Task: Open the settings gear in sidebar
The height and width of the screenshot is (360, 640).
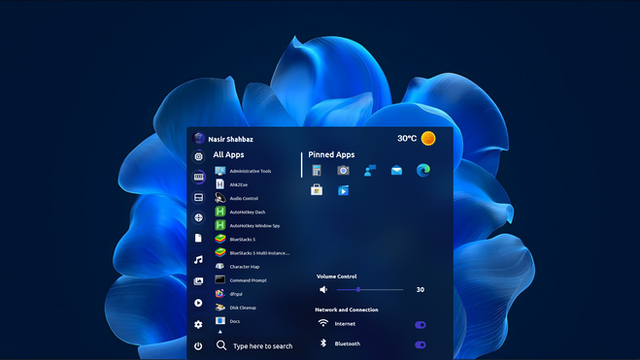Action: point(198,324)
